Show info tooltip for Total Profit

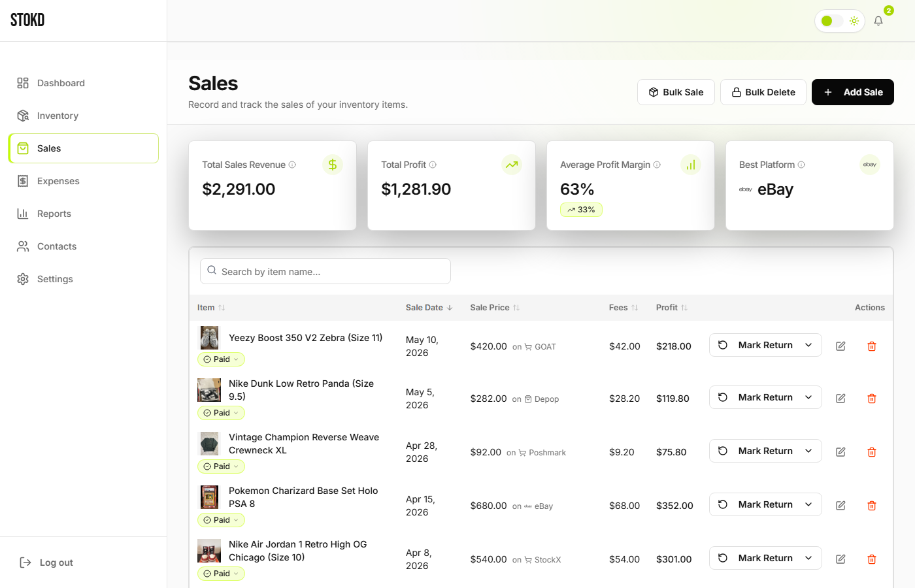point(433,165)
